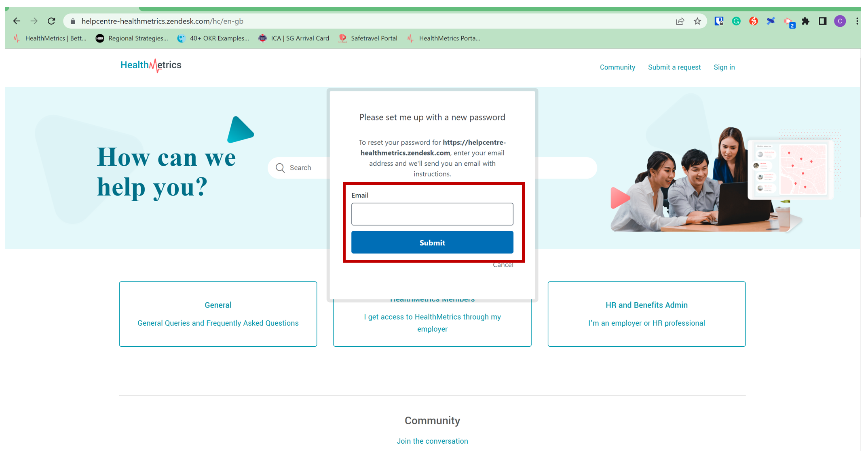Click the browser back arrow
The height and width of the screenshot is (455, 868).
(17, 21)
